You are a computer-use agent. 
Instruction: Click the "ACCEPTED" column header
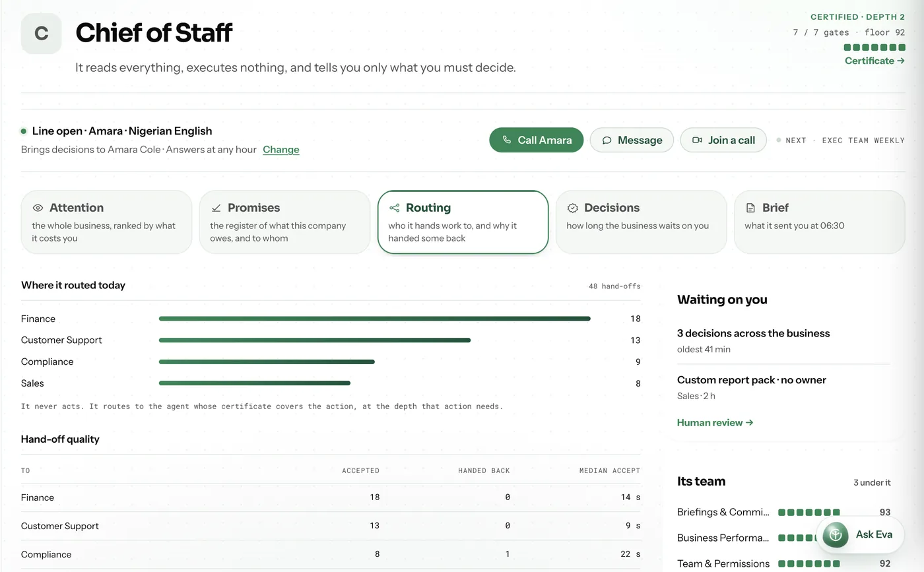(361, 470)
